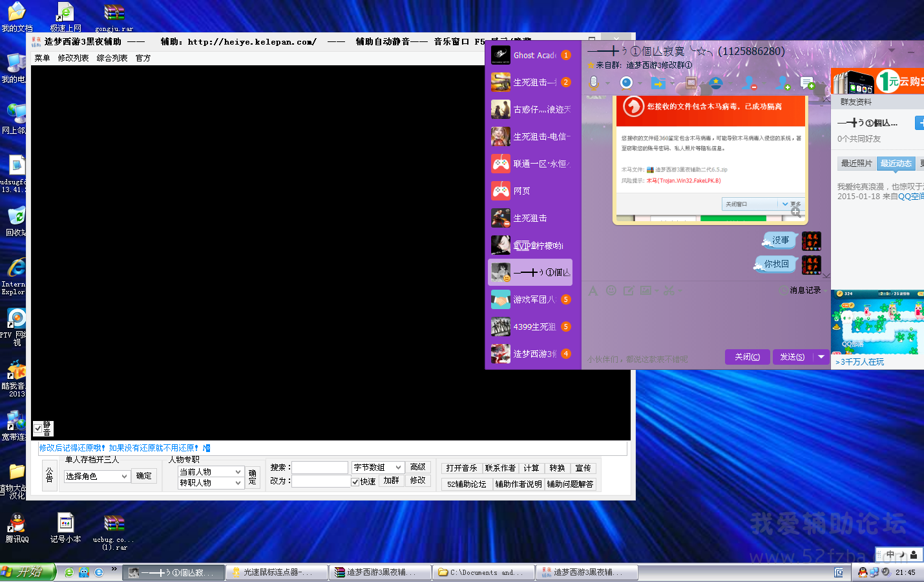
Task: Click the police cap report icon
Action: click(716, 83)
